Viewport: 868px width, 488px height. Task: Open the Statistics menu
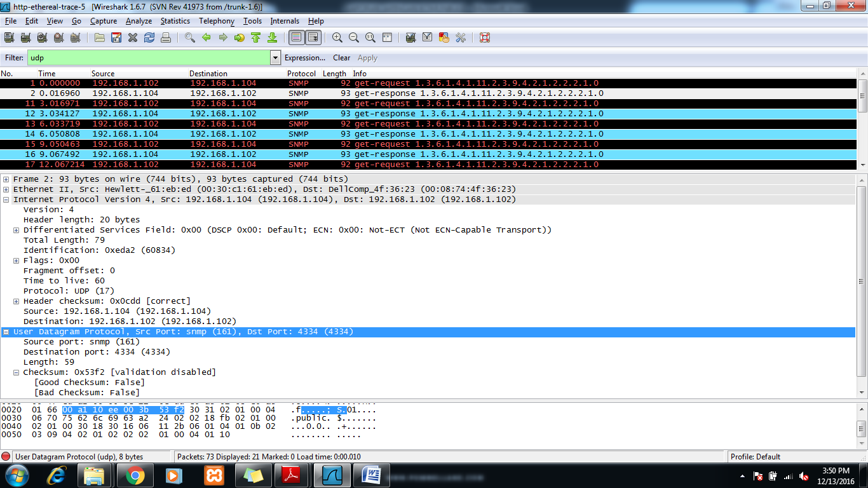pos(175,21)
